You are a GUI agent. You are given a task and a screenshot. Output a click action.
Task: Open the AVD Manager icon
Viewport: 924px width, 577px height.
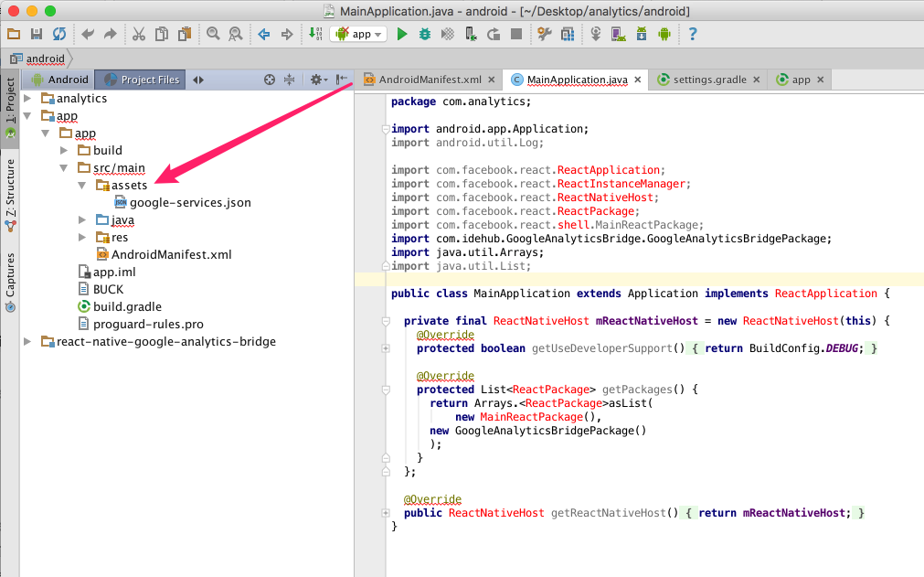tap(618, 34)
